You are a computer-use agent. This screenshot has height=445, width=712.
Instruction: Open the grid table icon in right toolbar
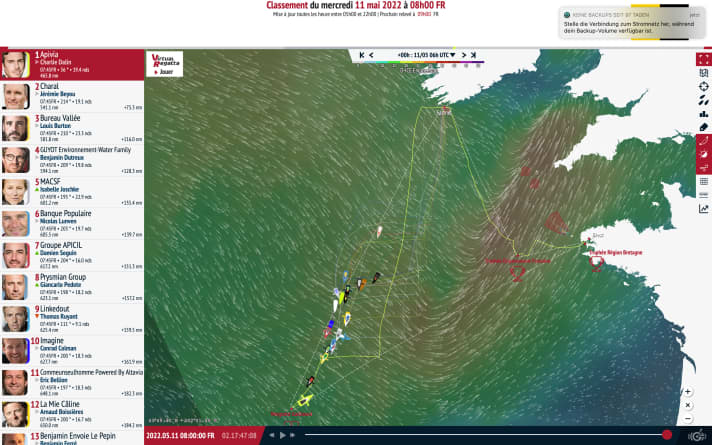tap(703, 182)
